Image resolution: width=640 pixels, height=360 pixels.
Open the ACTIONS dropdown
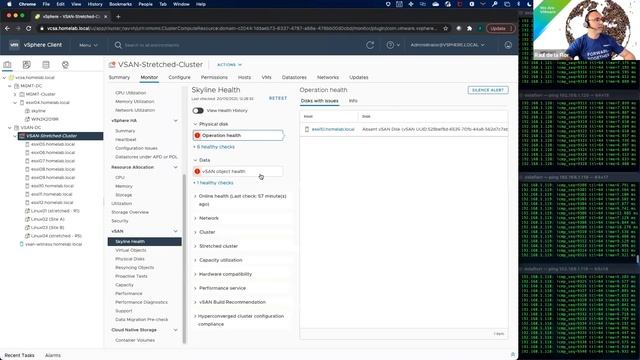click(x=229, y=65)
